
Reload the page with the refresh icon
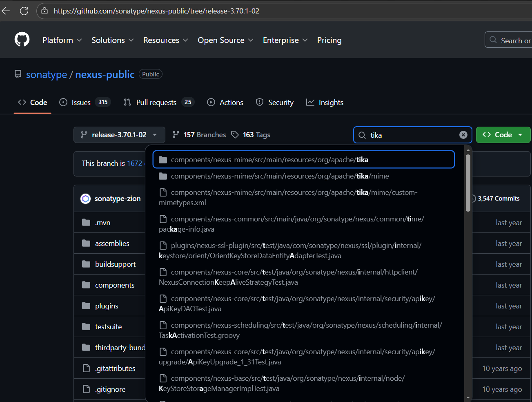pos(24,11)
